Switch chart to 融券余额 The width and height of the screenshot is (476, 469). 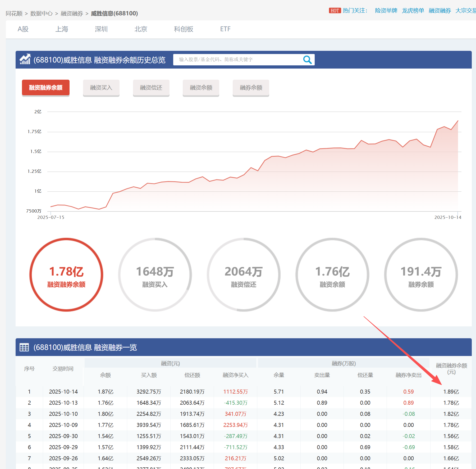pos(251,88)
